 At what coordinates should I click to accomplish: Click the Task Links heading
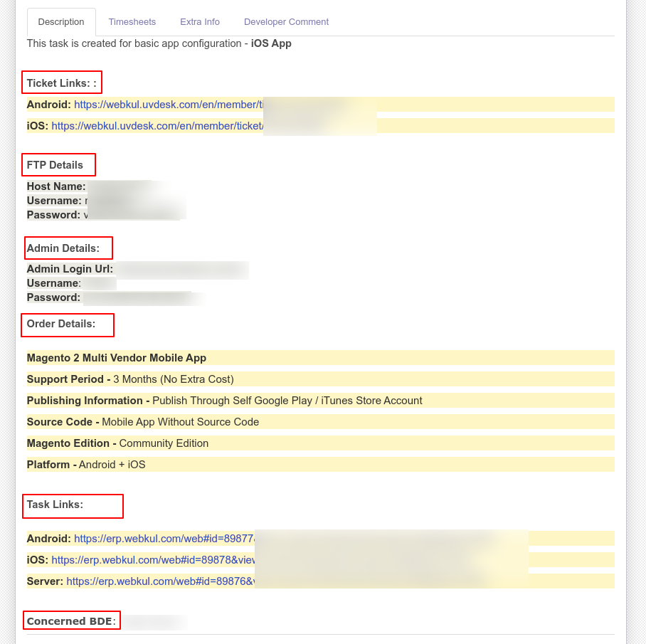(55, 505)
